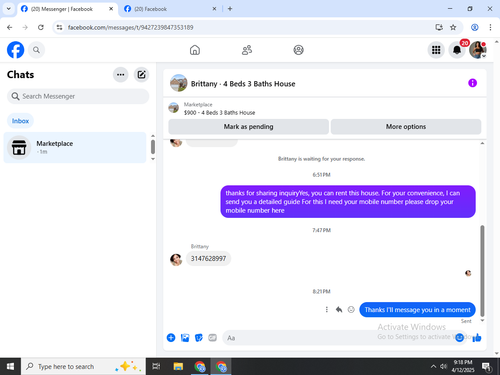This screenshot has height=375, width=500.
Task: Click the taskbar clock showing 9:18 PM
Action: [463, 366]
